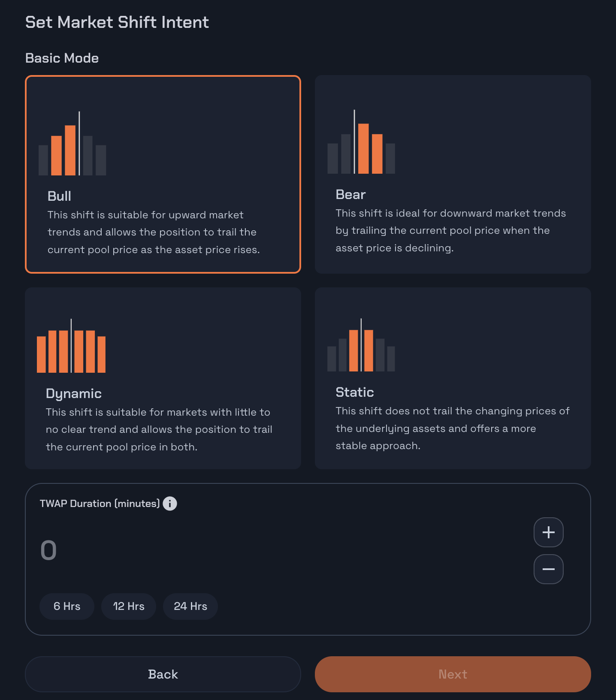Click the Dynamic card title
Viewport: 616px width, 700px height.
(x=74, y=394)
